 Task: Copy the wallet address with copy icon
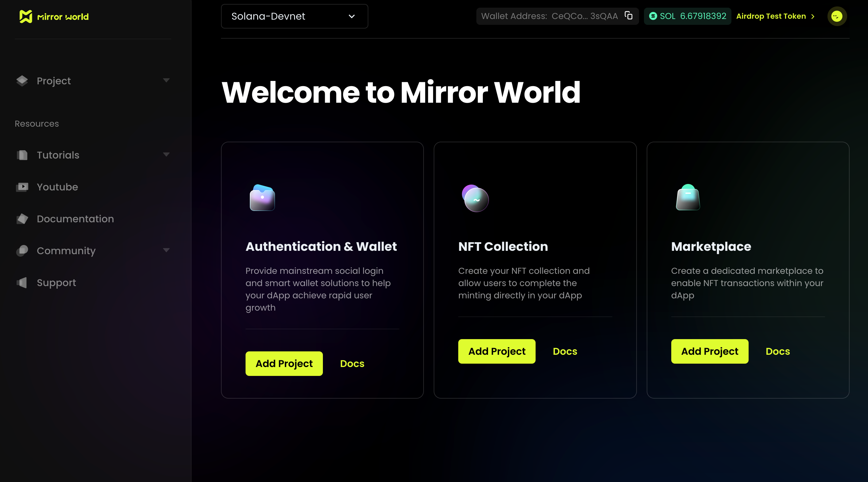[x=628, y=15]
